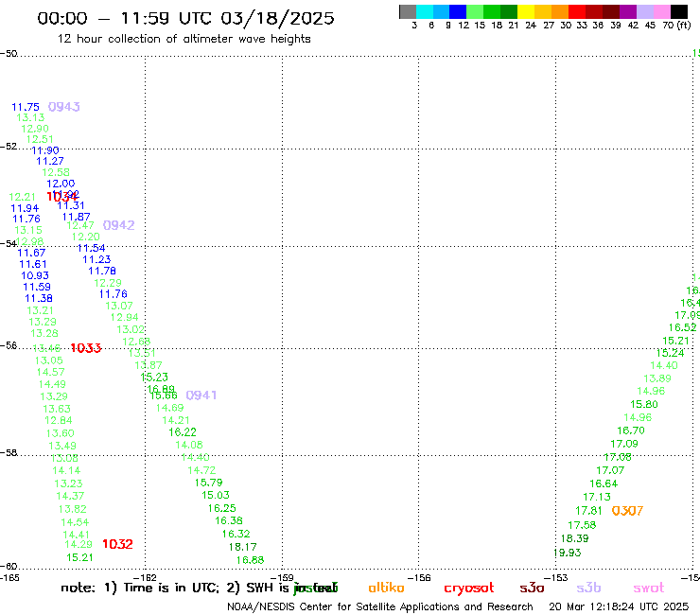
Task: Click the black 70 ft legend swatch
Action: [x=678, y=11]
